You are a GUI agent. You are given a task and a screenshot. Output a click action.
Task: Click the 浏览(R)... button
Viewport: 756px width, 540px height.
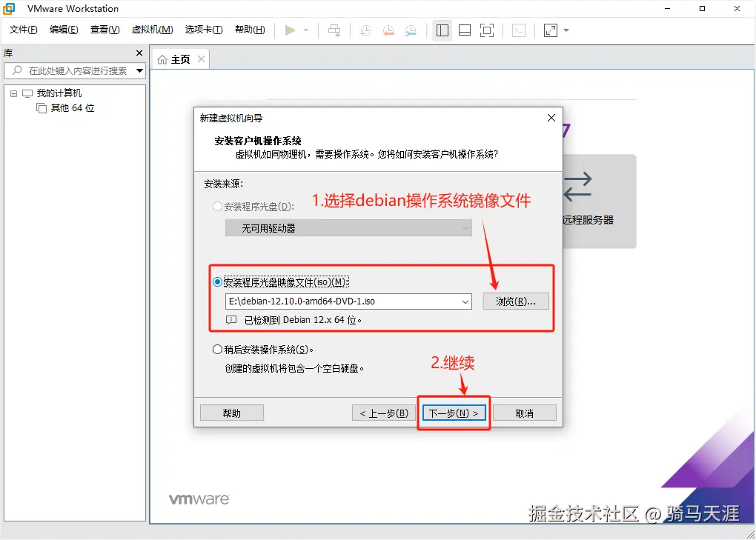click(515, 301)
